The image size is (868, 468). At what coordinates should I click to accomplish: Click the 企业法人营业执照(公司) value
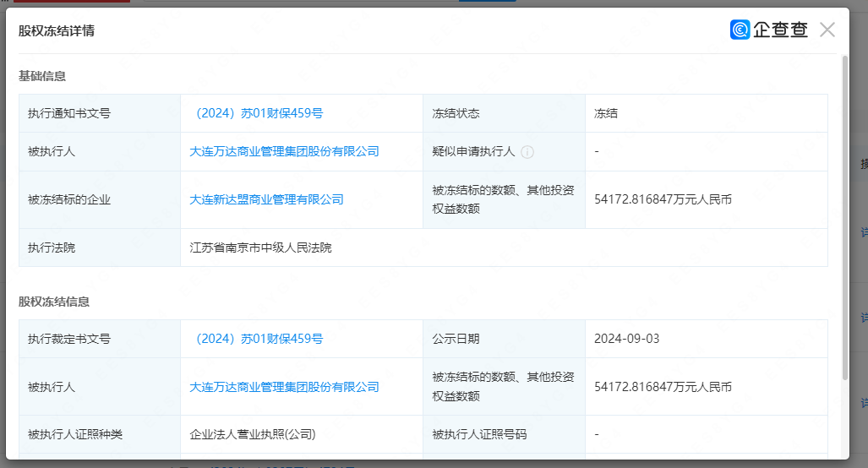(253, 435)
